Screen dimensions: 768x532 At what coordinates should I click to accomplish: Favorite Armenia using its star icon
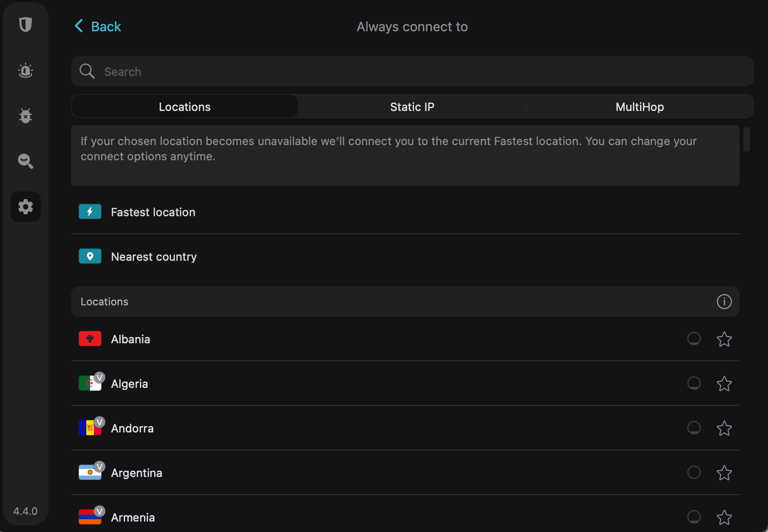point(724,517)
